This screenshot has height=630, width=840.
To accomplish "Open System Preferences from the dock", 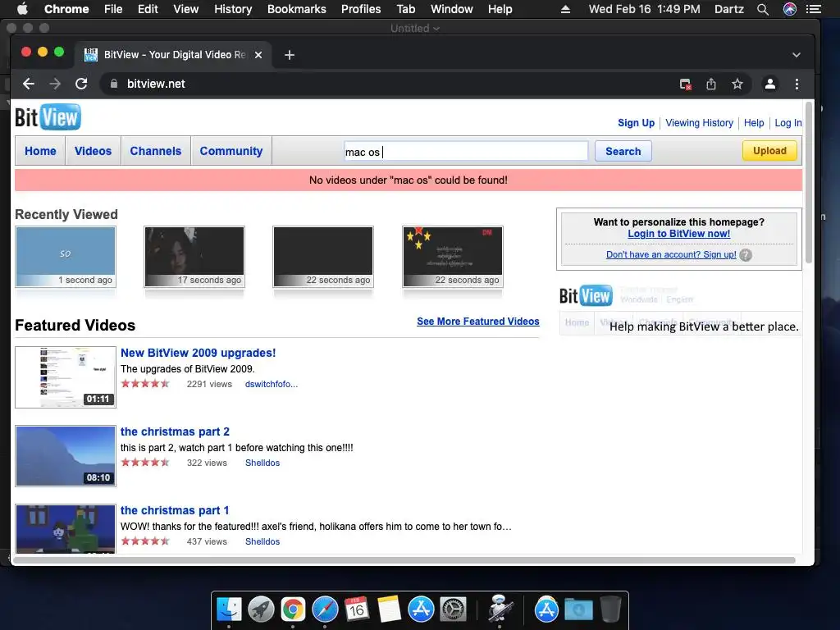I will (x=453, y=609).
